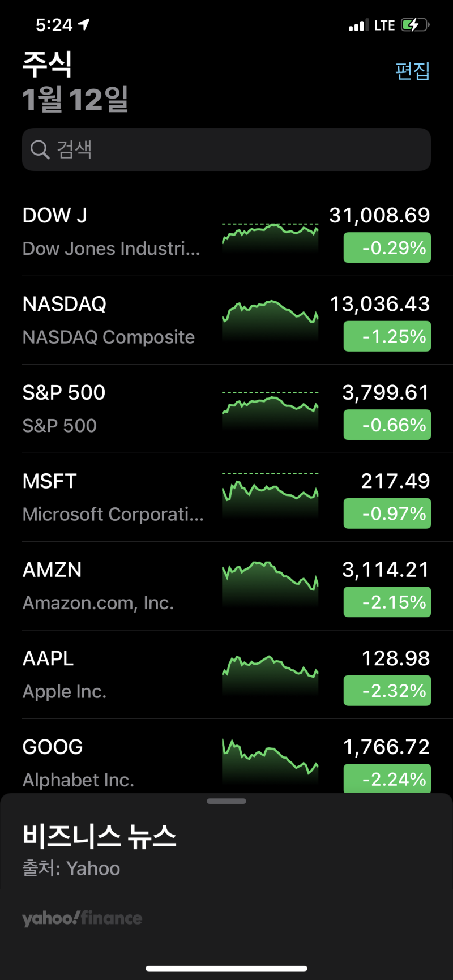Image resolution: width=453 pixels, height=980 pixels.
Task: Tap the NASDAQ Composite sparkline chart
Action: point(270,320)
